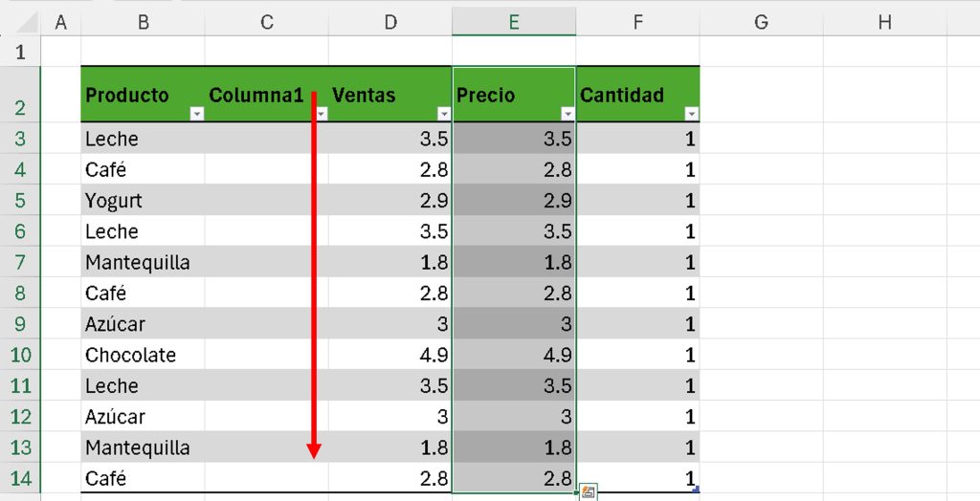This screenshot has width=980, height=501.
Task: Select row 7 header
Action: pyautogui.click(x=20, y=262)
